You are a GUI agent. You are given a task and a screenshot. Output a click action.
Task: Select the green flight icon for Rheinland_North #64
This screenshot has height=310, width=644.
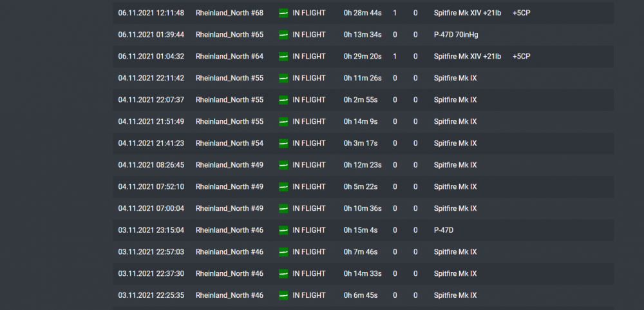click(x=283, y=57)
